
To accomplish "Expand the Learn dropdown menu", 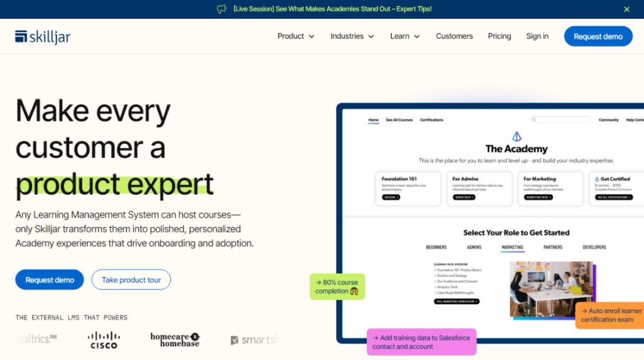I will point(405,36).
